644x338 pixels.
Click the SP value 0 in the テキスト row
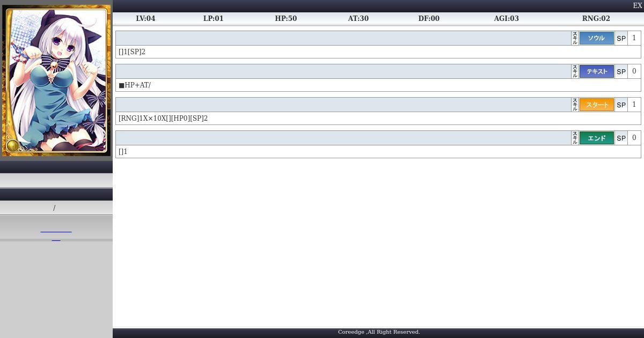pyautogui.click(x=634, y=71)
